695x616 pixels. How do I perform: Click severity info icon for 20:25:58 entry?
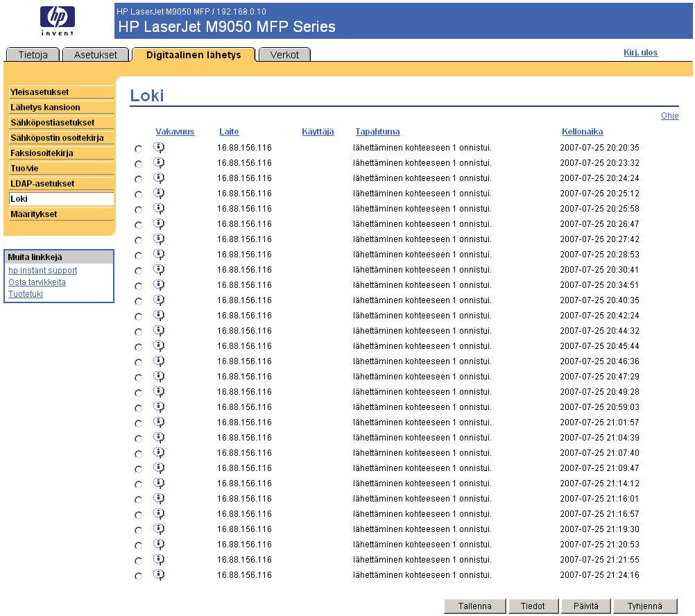pos(159,209)
